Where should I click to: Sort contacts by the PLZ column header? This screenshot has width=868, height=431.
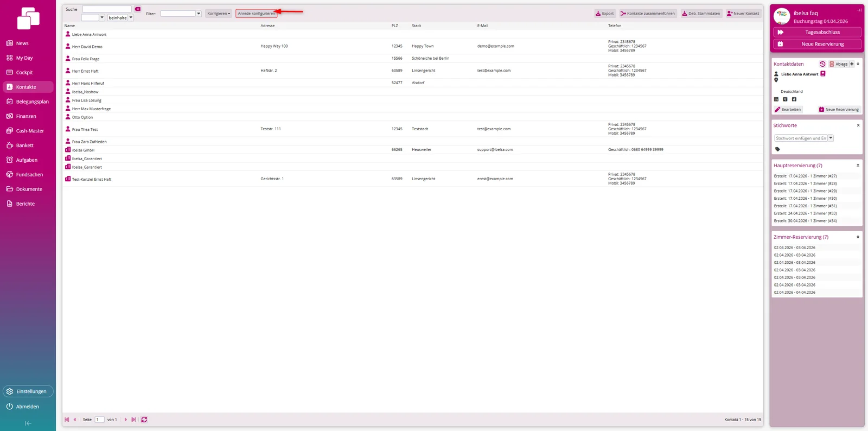click(395, 26)
